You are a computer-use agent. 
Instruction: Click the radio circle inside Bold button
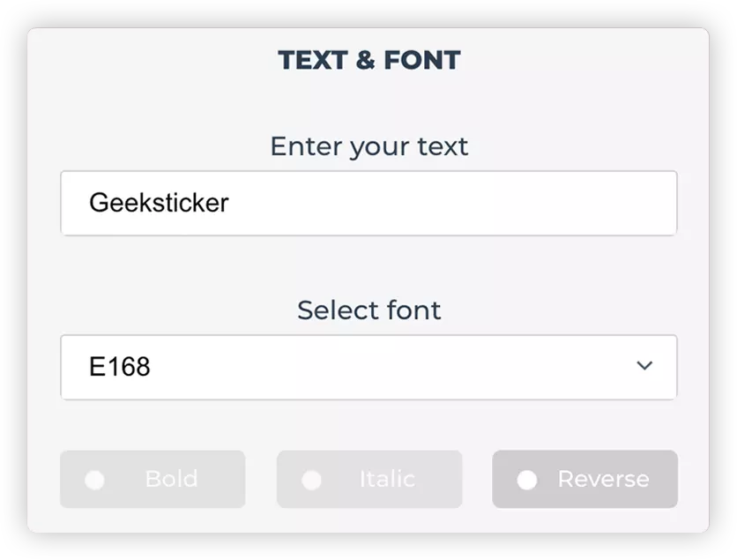click(95, 480)
